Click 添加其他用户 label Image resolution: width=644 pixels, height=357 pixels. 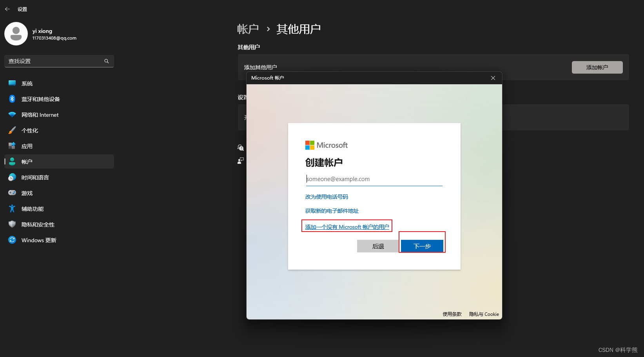click(x=261, y=67)
